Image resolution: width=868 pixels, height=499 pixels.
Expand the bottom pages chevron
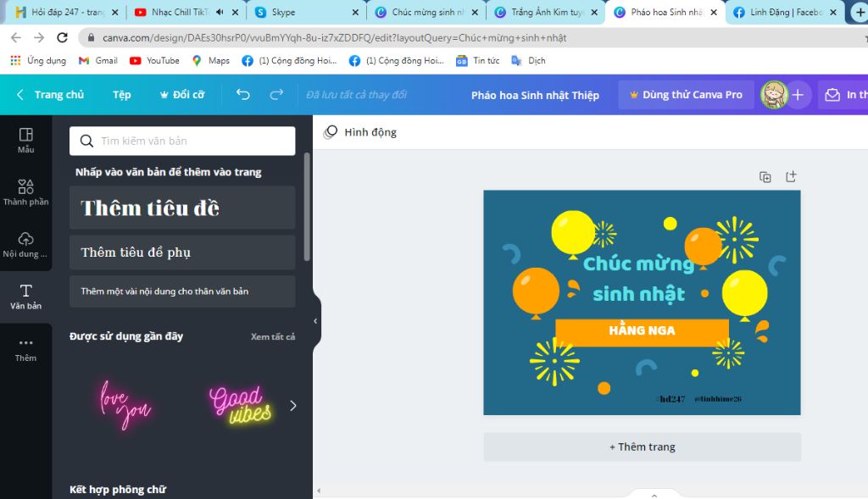[x=654, y=495]
